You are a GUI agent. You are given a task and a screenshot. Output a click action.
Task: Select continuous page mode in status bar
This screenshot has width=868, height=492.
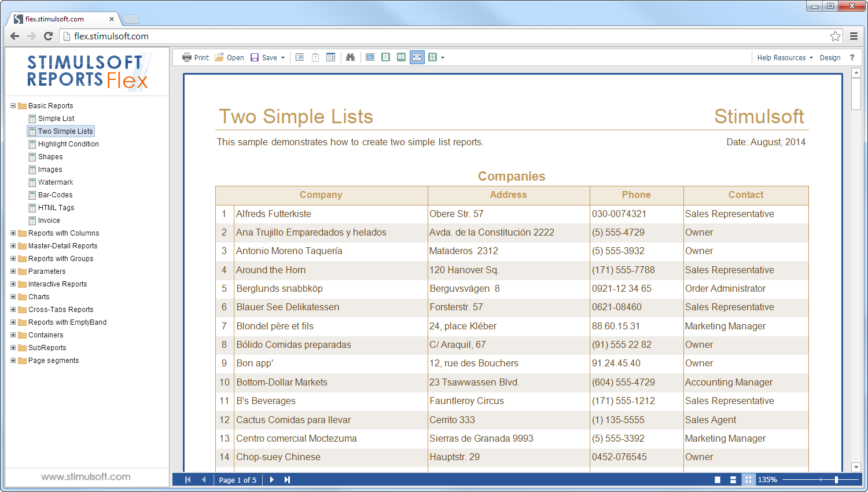tap(733, 480)
